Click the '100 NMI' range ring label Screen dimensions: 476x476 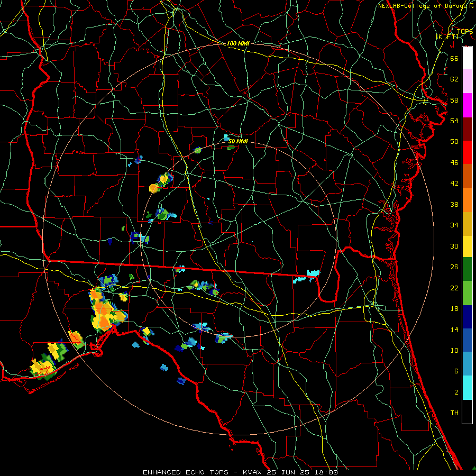pos(238,44)
